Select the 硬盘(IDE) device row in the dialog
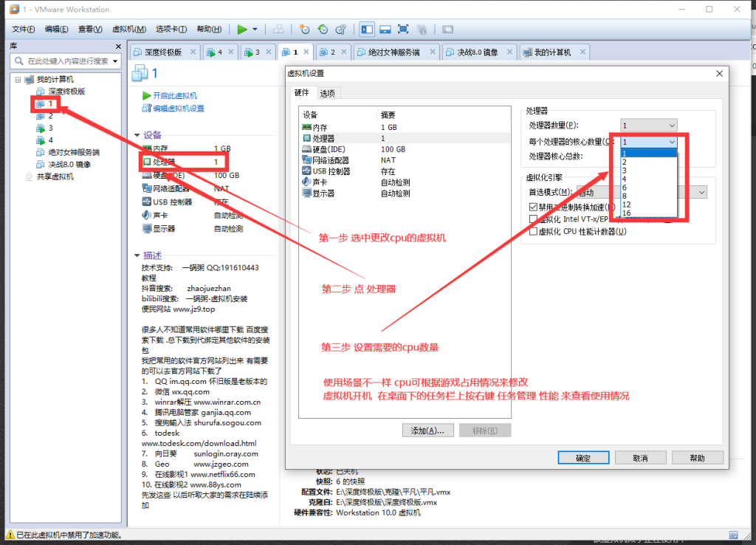 404,149
